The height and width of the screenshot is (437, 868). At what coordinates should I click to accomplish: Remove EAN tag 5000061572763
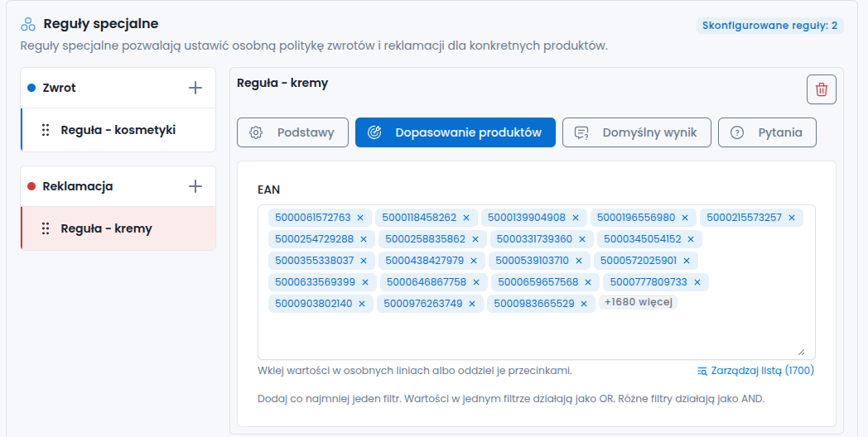pos(360,218)
